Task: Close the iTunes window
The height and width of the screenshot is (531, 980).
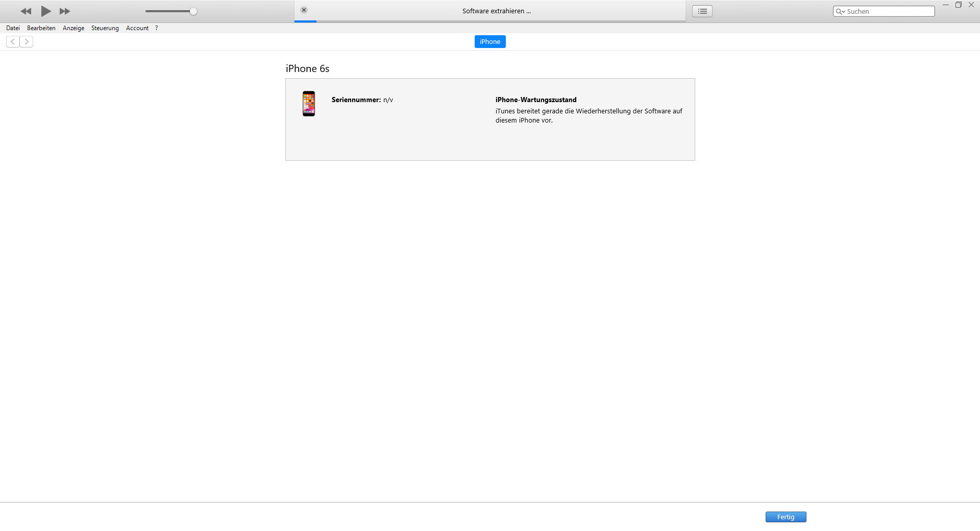Action: pos(971,5)
